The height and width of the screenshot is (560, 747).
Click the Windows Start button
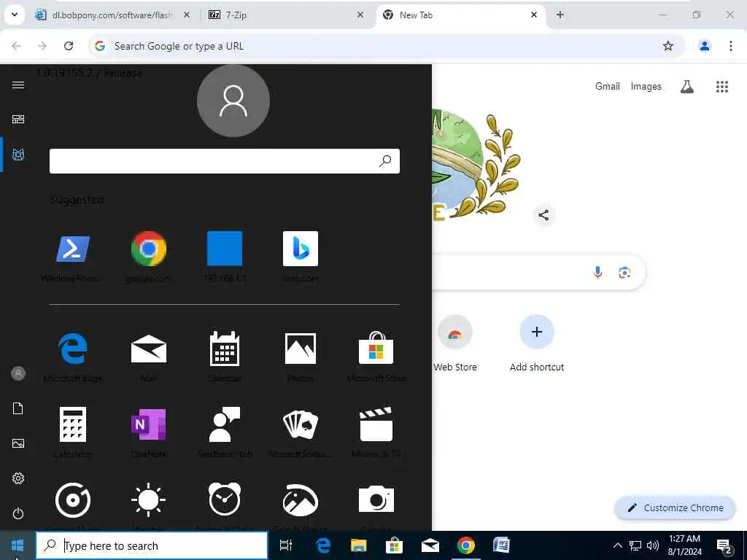coord(18,545)
